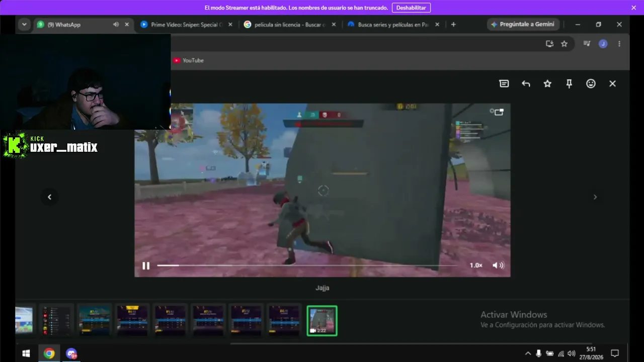Show hidden system tray icons
This screenshot has height=362, width=644.
[528, 353]
